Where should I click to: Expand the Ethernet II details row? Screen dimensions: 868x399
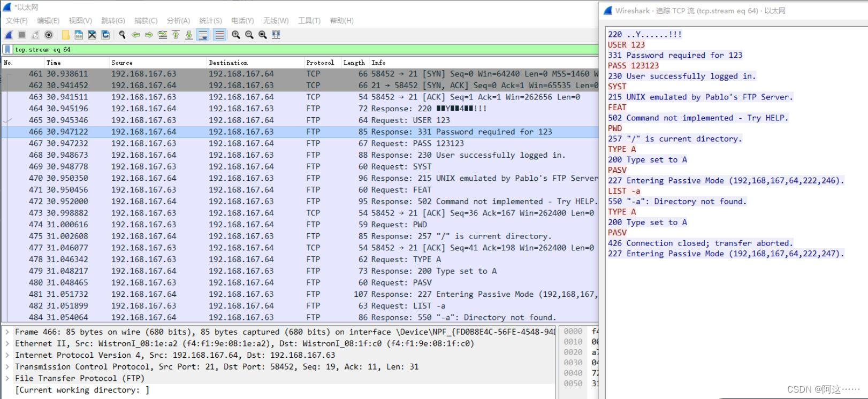[7, 343]
